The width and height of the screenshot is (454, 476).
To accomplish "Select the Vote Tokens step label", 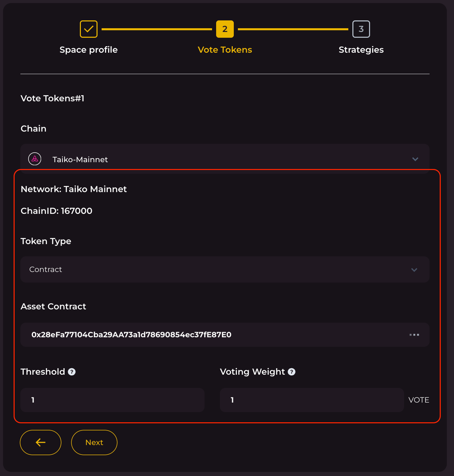I will point(225,50).
